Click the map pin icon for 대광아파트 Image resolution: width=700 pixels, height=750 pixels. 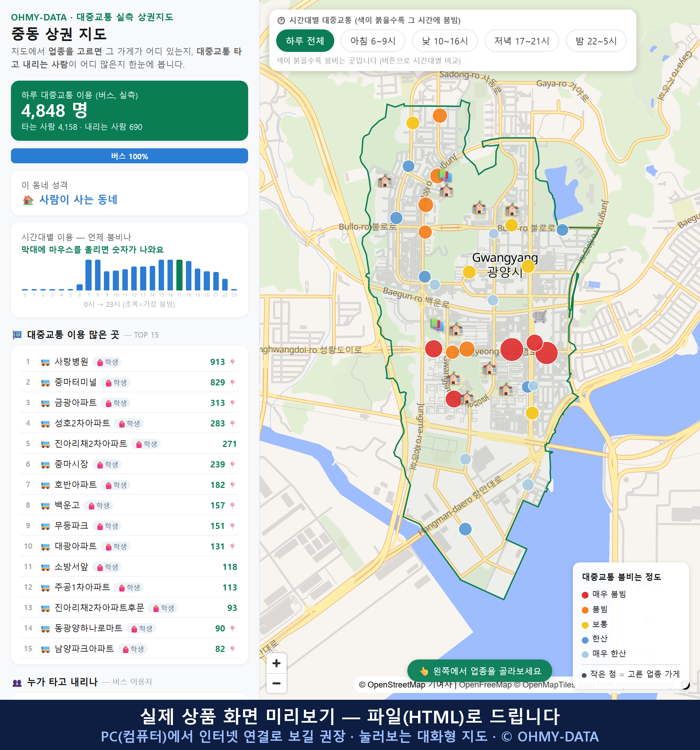pyautogui.click(x=232, y=546)
